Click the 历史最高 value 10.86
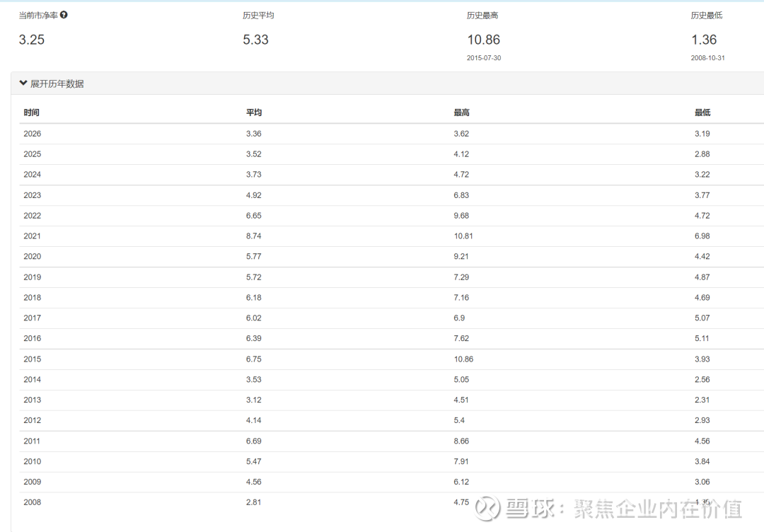Image resolution: width=764 pixels, height=532 pixels. (483, 40)
